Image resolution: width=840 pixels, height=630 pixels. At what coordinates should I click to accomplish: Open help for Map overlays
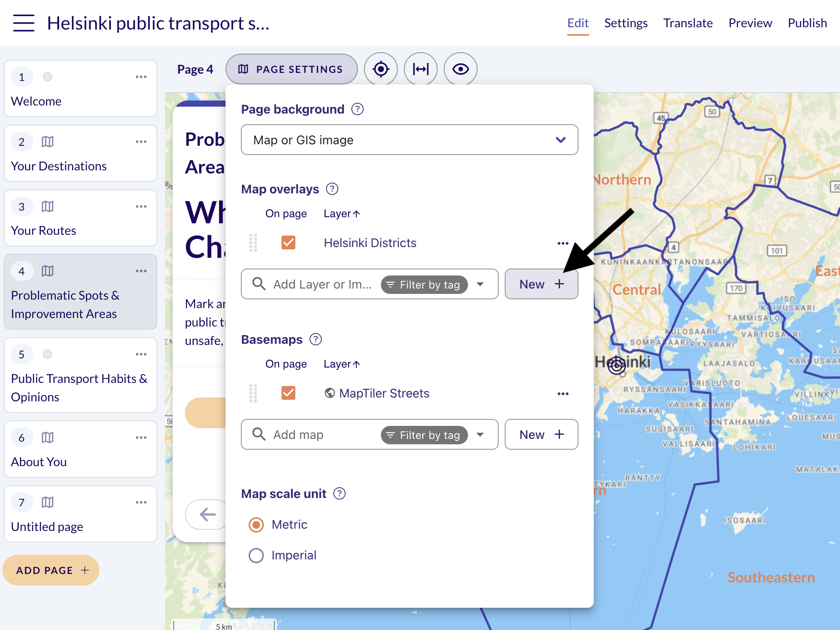point(332,189)
